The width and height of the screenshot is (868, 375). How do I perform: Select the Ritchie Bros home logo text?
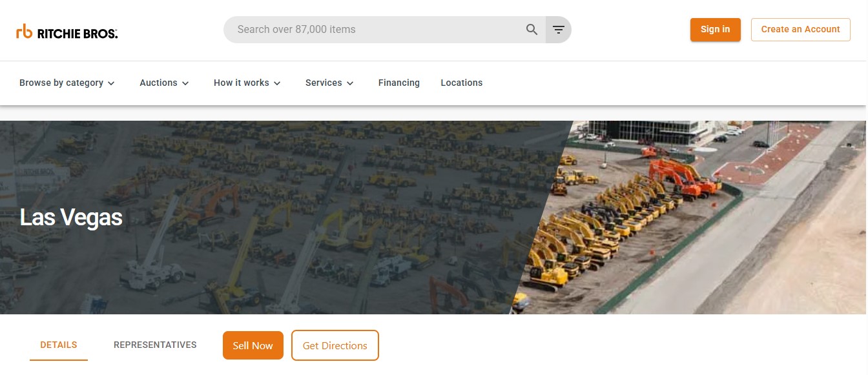tap(76, 32)
